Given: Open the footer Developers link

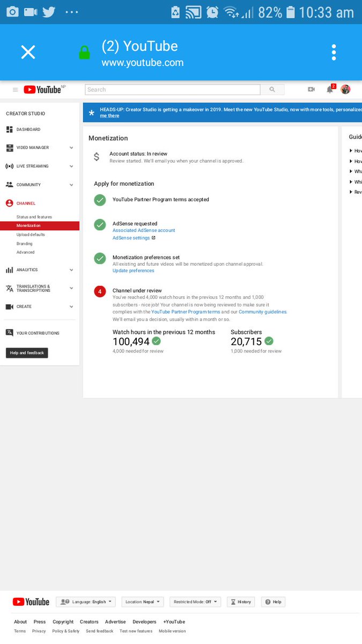Looking at the screenshot, I should [x=145, y=622].
